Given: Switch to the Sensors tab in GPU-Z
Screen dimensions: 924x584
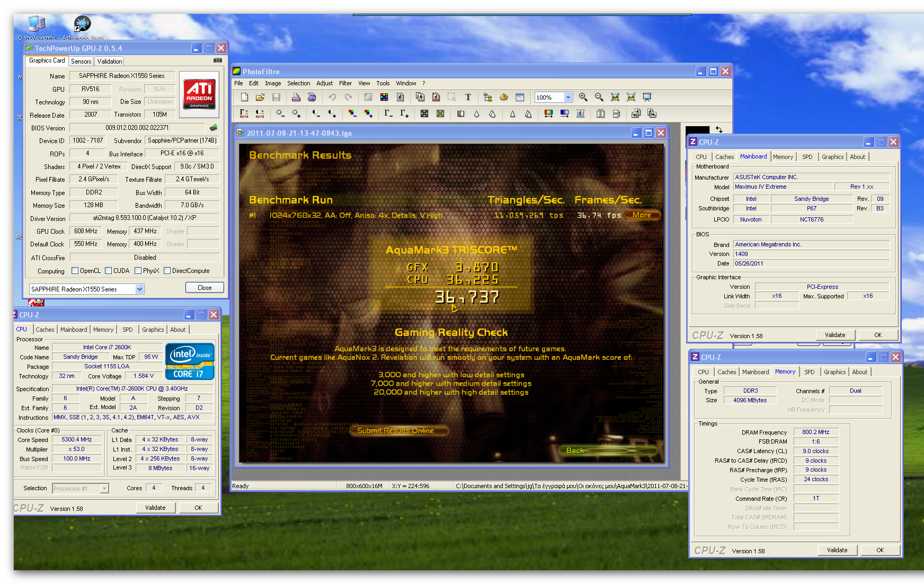Looking at the screenshot, I should (81, 61).
